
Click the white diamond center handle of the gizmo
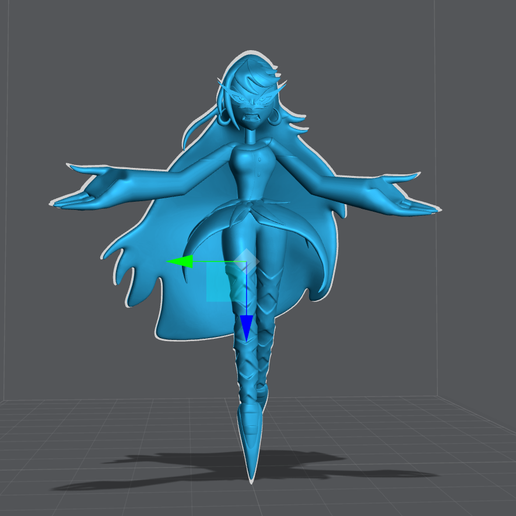246,261
